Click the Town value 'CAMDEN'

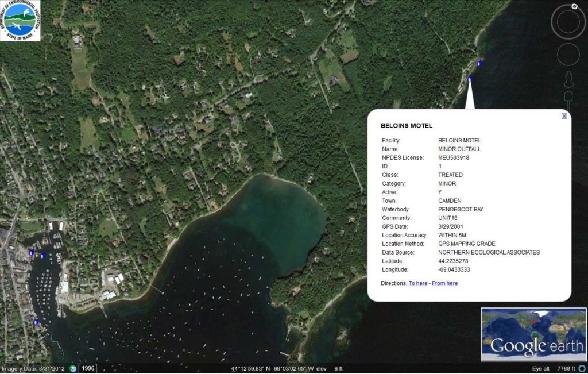[x=450, y=201]
